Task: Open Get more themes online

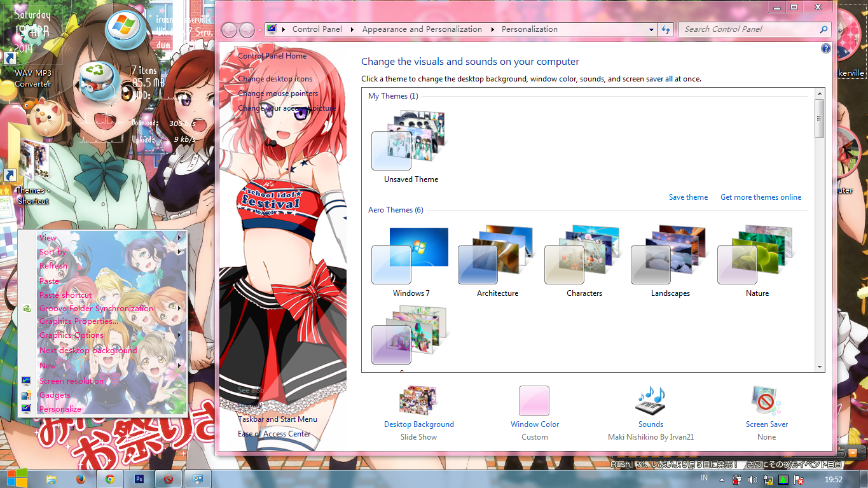Action: [x=761, y=197]
